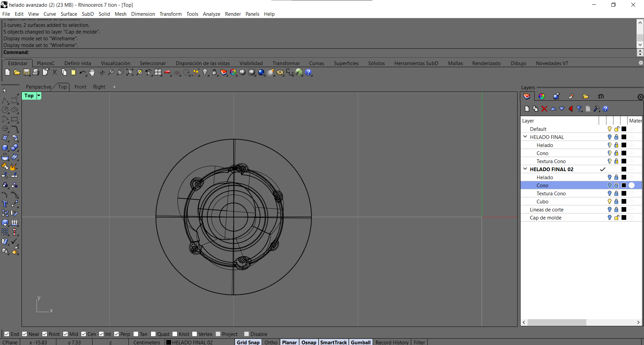This screenshot has width=644, height=345.
Task: Open the Layers panel gear settings
Action: (640, 97)
